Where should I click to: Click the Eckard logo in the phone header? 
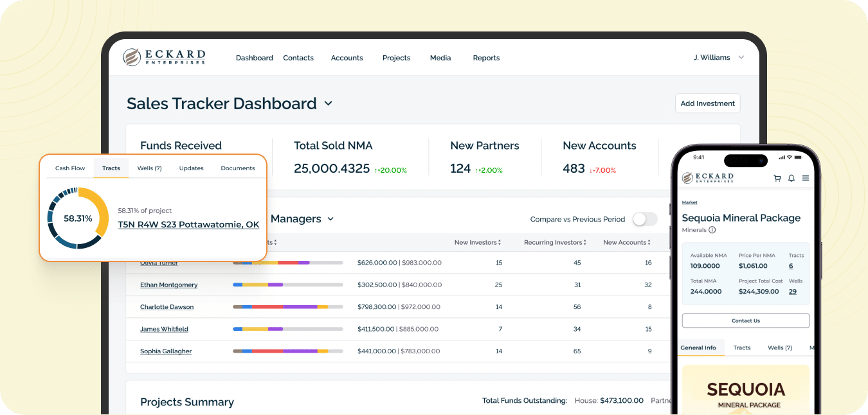(x=708, y=177)
